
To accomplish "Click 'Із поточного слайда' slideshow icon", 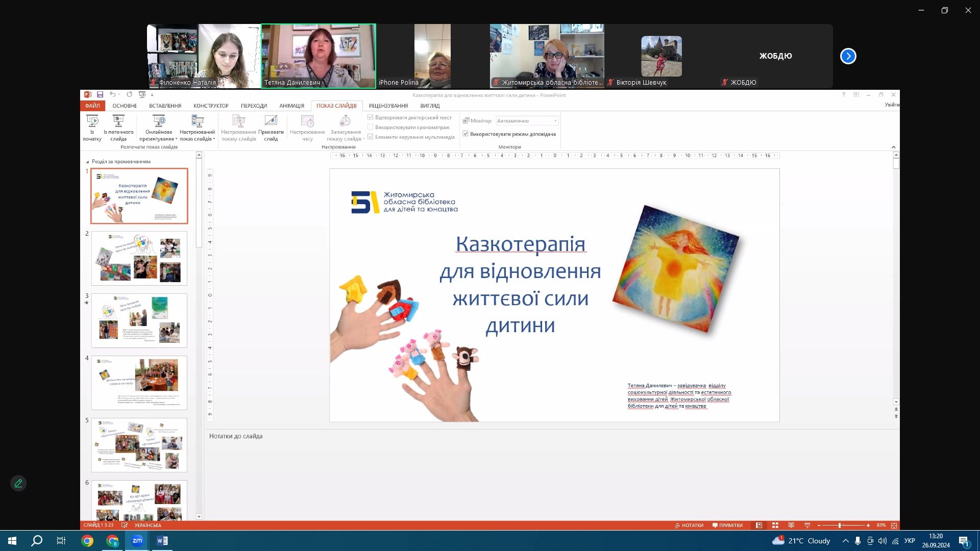I will pos(118,121).
